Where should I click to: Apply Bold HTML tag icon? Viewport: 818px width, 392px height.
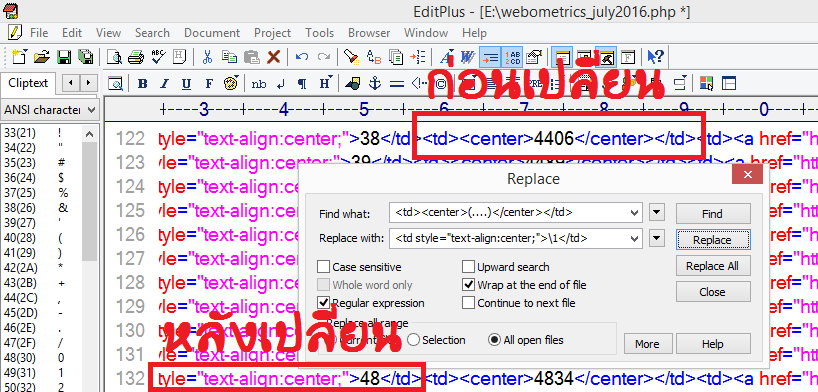tap(142, 84)
